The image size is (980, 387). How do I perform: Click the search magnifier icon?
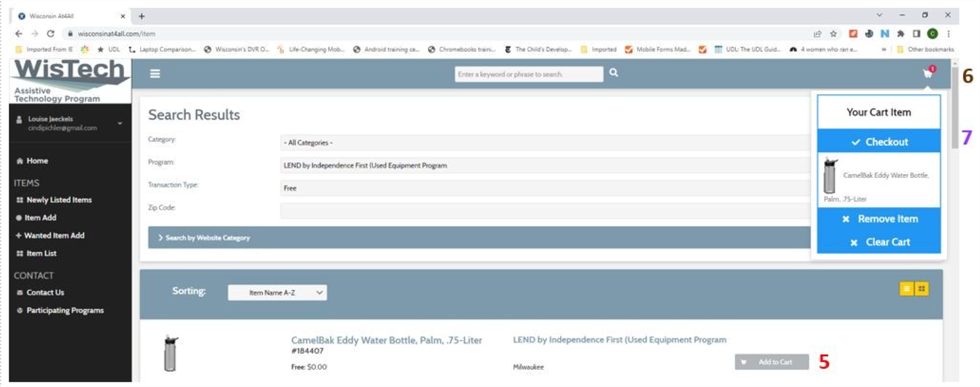pyautogui.click(x=614, y=73)
